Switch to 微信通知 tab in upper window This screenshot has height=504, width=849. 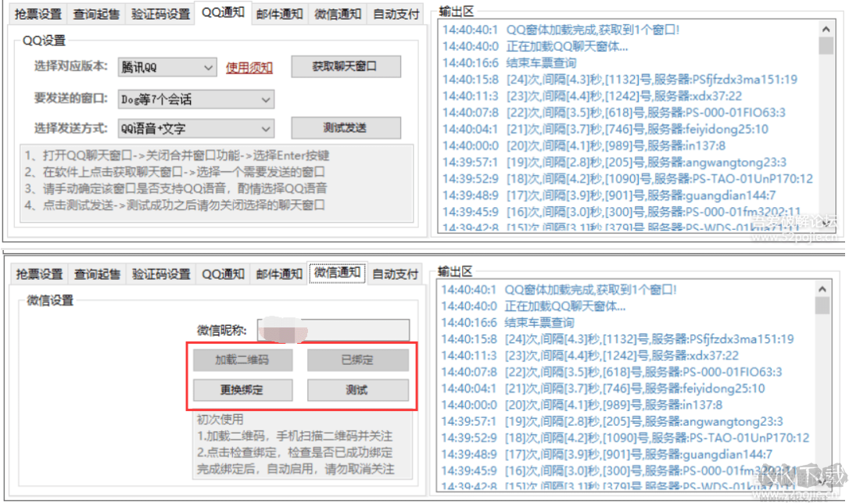(338, 14)
